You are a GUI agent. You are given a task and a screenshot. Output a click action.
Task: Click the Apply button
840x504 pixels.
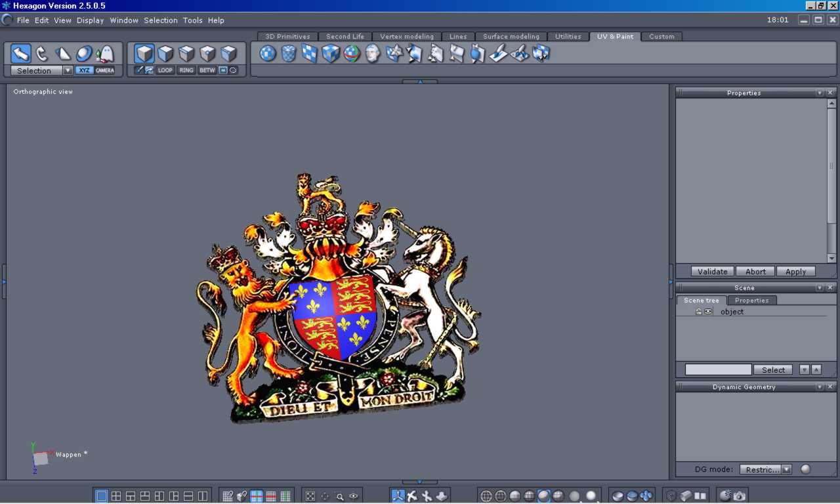pos(796,272)
